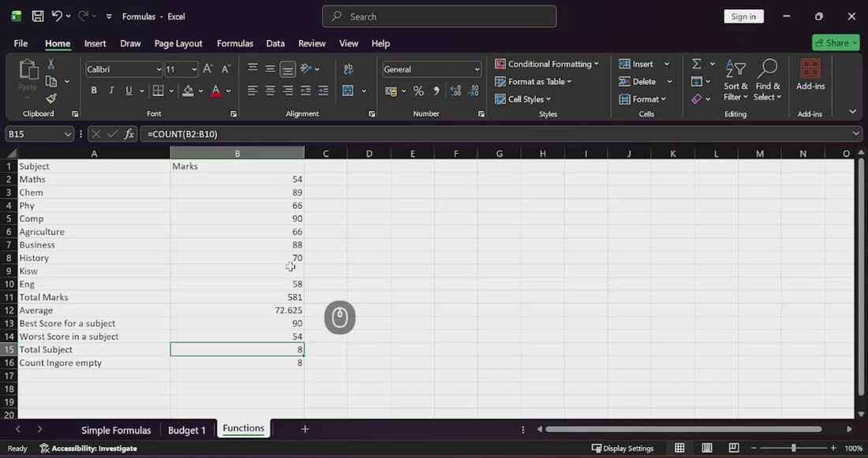Undo the last action
This screenshot has height=458, width=868.
click(57, 16)
